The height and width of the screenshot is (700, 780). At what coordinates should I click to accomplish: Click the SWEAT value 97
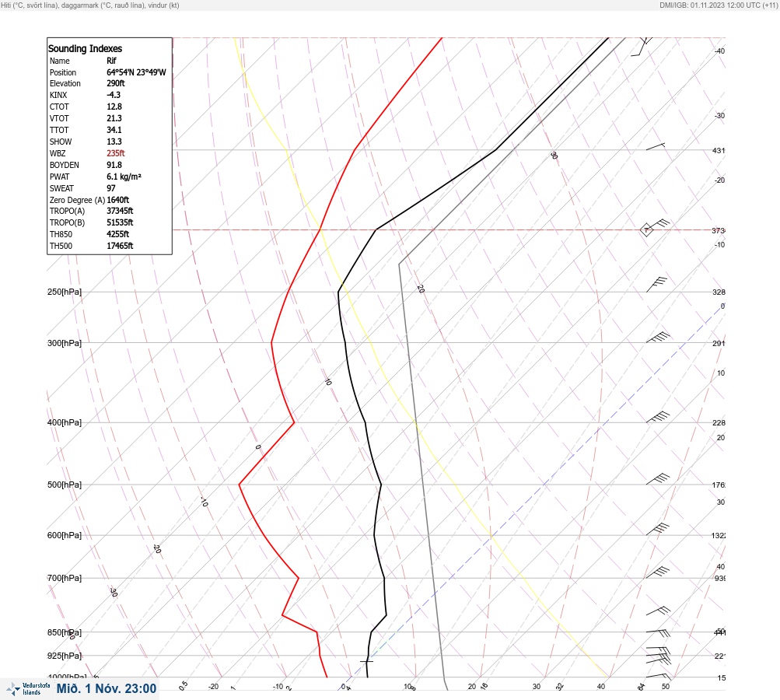point(111,188)
